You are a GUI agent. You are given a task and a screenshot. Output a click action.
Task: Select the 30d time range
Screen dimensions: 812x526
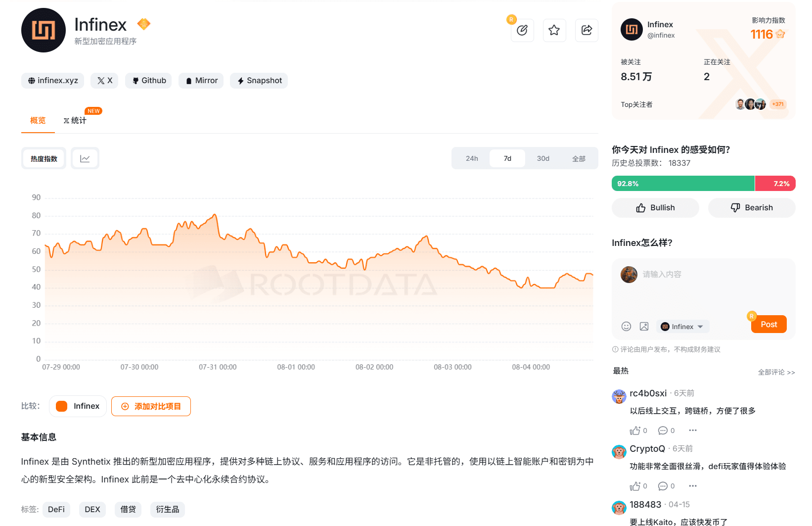[x=543, y=158]
